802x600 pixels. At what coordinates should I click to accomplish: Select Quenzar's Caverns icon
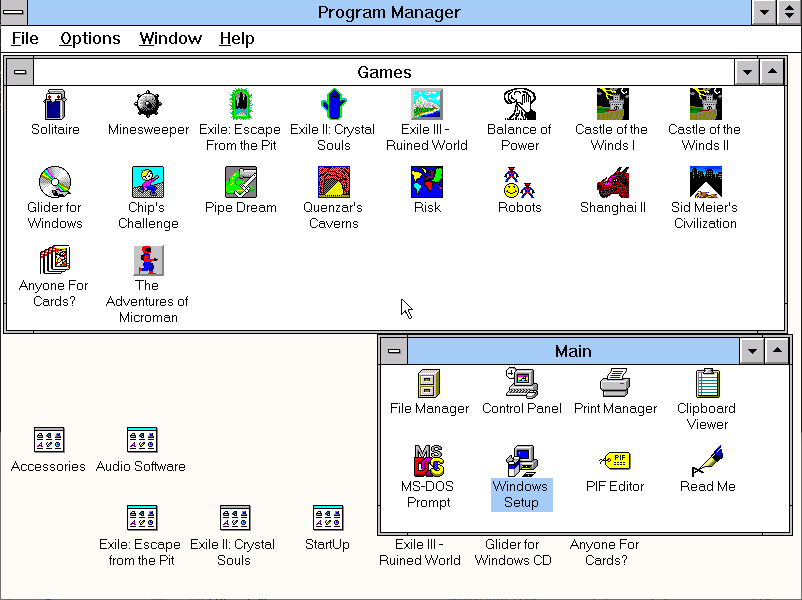click(x=333, y=182)
